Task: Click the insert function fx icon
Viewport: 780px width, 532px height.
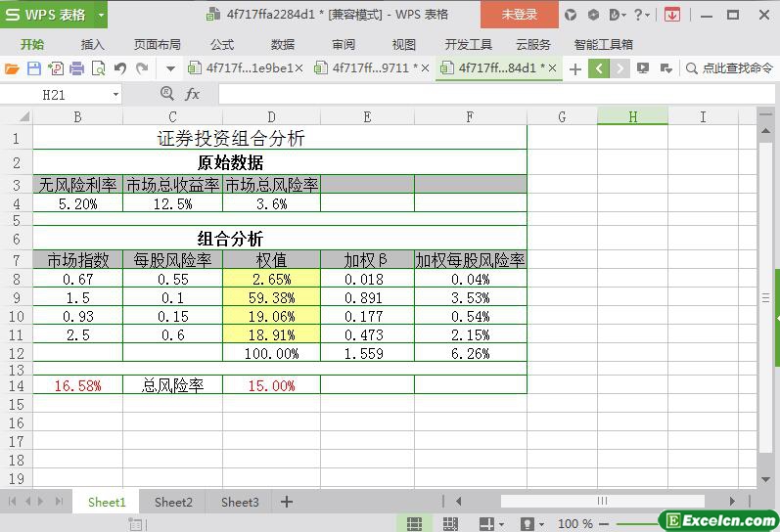Action: 193,94
